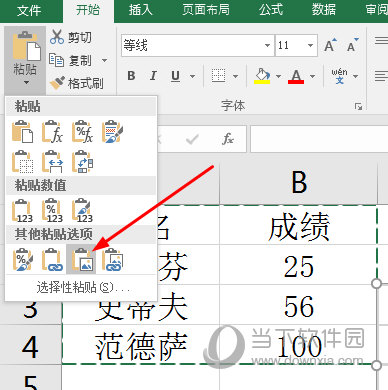Click the cell borders button
Image resolution: width=388 pixels, height=390 pixels.
pyautogui.click(x=218, y=76)
